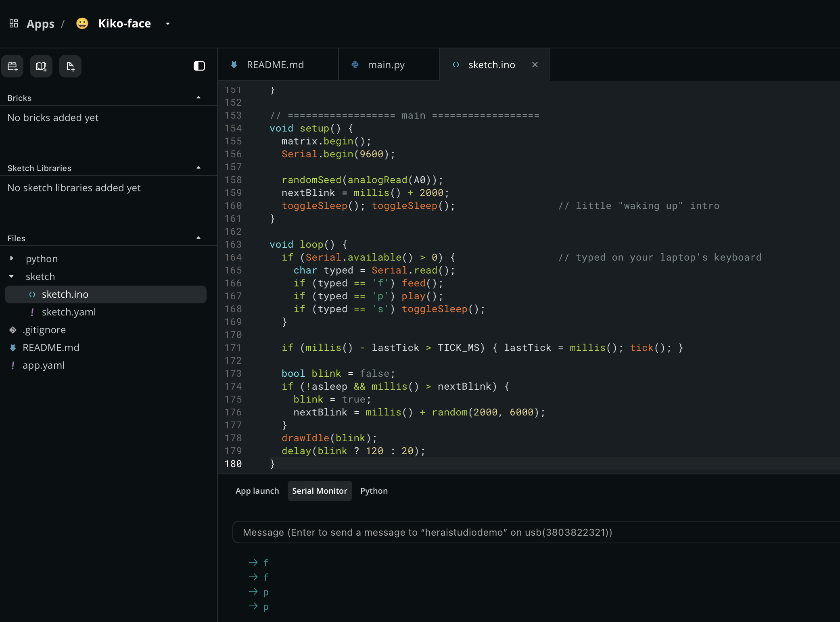Click the README.md file tree icon
Image resolution: width=840 pixels, height=622 pixels.
pyautogui.click(x=13, y=348)
